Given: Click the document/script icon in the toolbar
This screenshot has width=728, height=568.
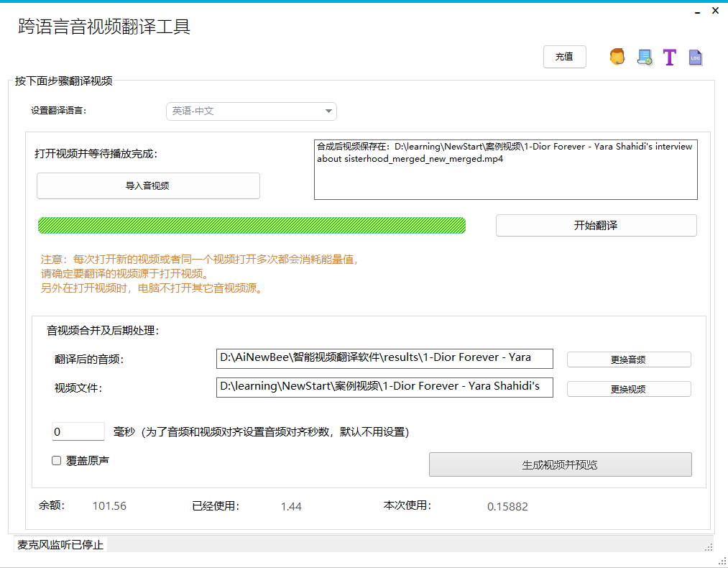Looking at the screenshot, I should (643, 57).
